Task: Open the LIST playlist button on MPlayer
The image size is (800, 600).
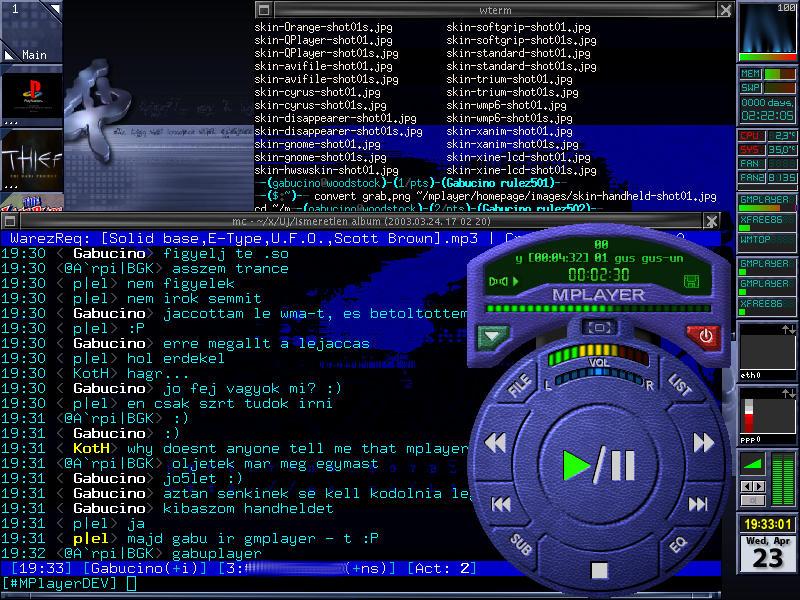Action: pyautogui.click(x=679, y=386)
